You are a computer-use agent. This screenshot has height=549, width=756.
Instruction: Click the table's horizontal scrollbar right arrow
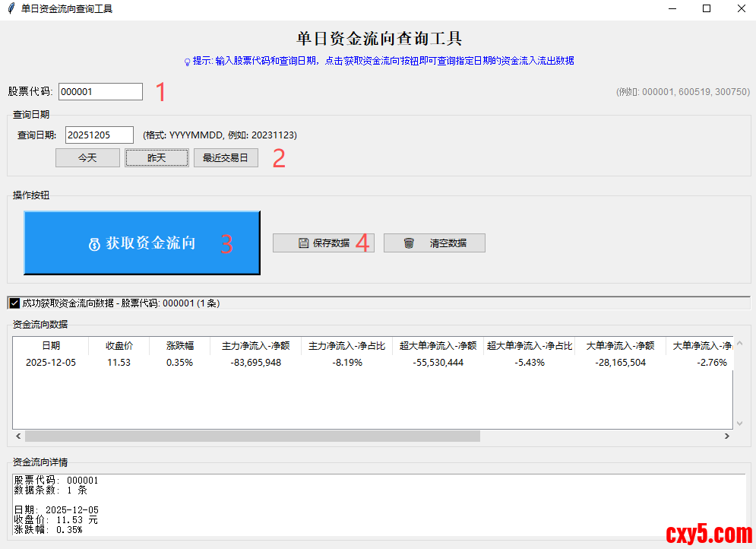726,436
